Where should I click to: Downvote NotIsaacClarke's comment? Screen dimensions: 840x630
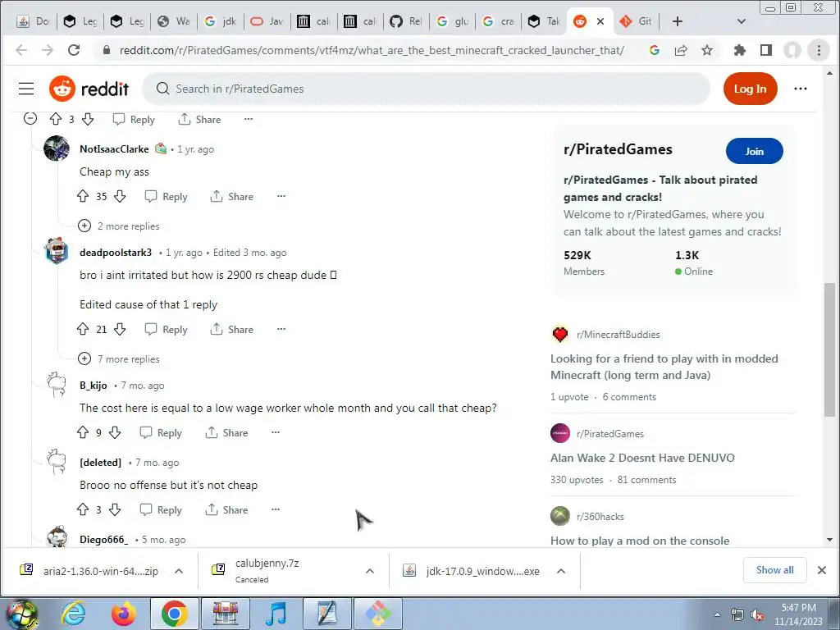(x=120, y=197)
